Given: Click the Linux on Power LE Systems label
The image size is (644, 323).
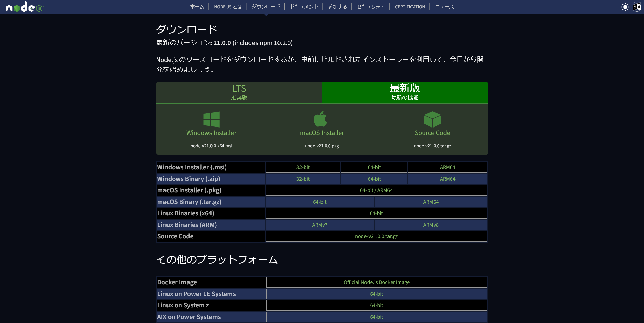Looking at the screenshot, I should (x=196, y=294).
